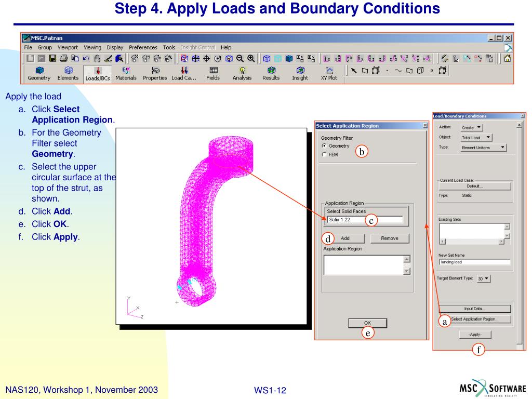Click the Application Region list box
Viewport: 532px width, 399px height.
click(364, 265)
